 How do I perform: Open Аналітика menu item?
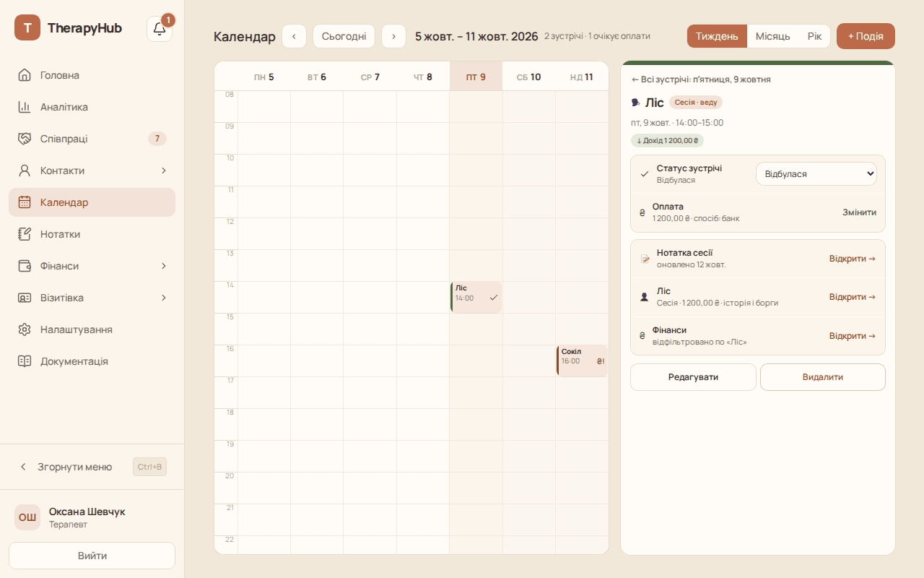tap(92, 107)
